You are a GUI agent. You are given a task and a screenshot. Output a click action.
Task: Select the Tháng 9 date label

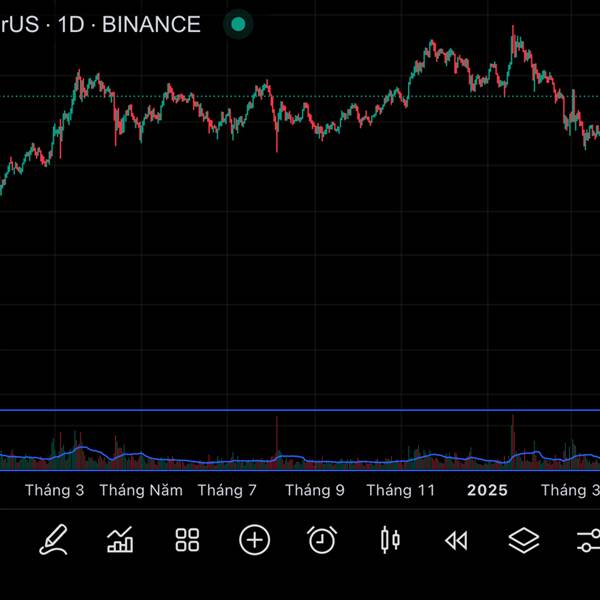(315, 490)
